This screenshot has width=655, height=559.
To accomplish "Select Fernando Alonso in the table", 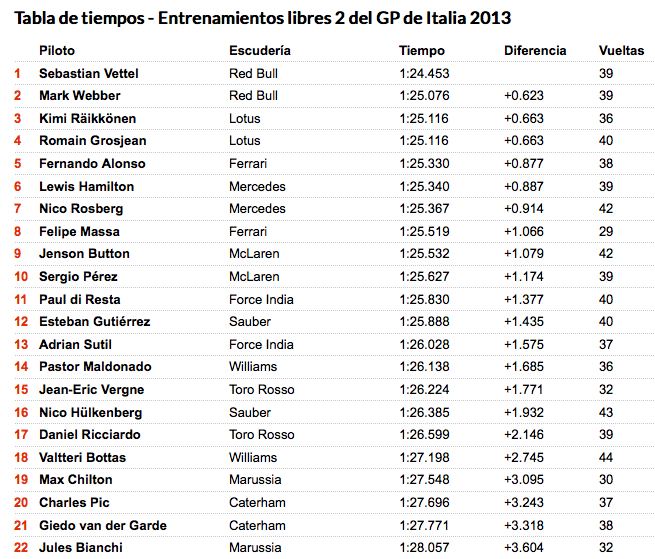I will pos(92,163).
